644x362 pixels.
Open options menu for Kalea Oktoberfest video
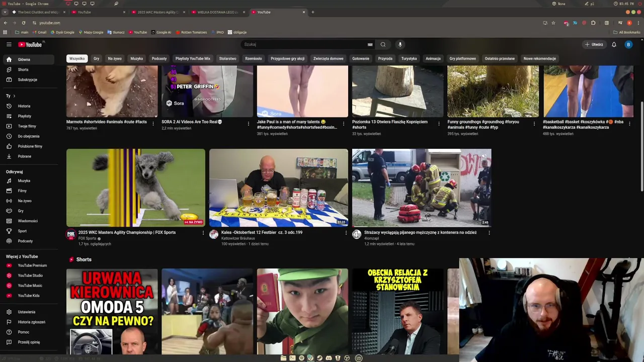tap(346, 233)
